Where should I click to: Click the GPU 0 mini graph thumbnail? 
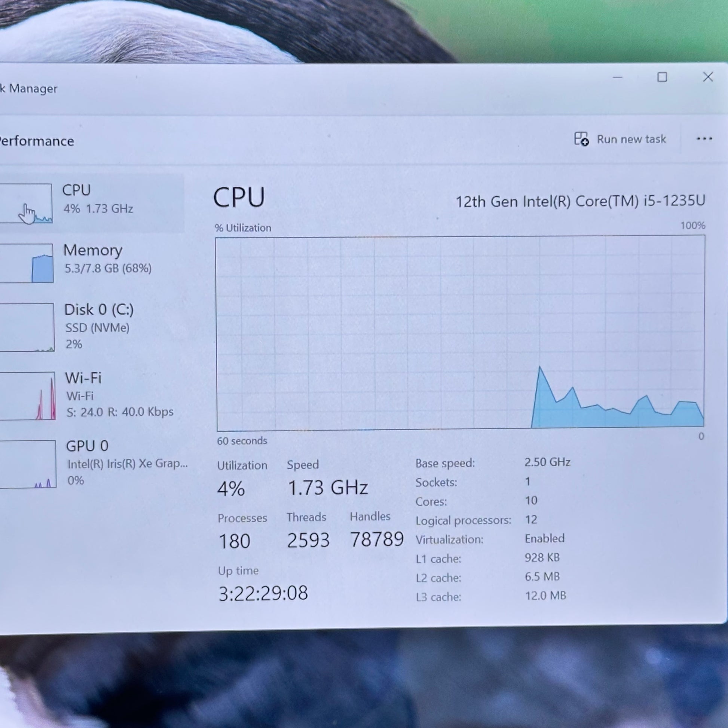coord(28,464)
